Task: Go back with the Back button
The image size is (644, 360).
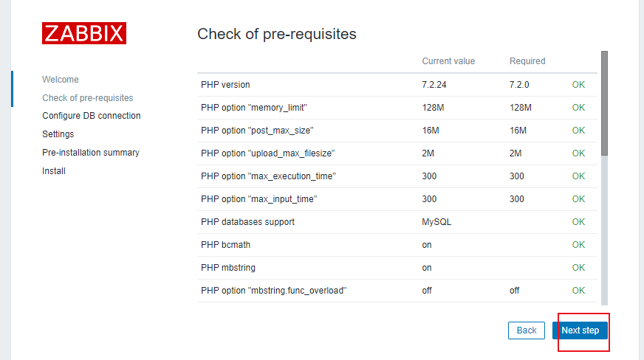Action: point(527,330)
